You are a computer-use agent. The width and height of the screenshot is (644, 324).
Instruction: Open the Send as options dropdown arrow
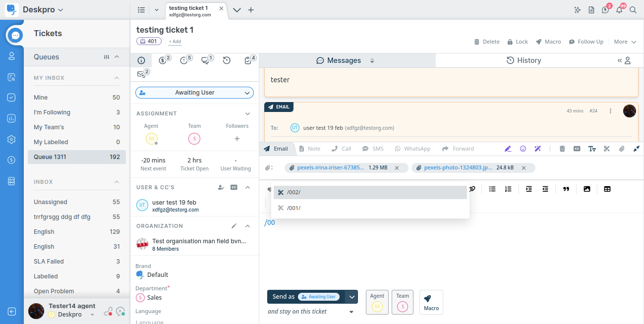[351, 297]
